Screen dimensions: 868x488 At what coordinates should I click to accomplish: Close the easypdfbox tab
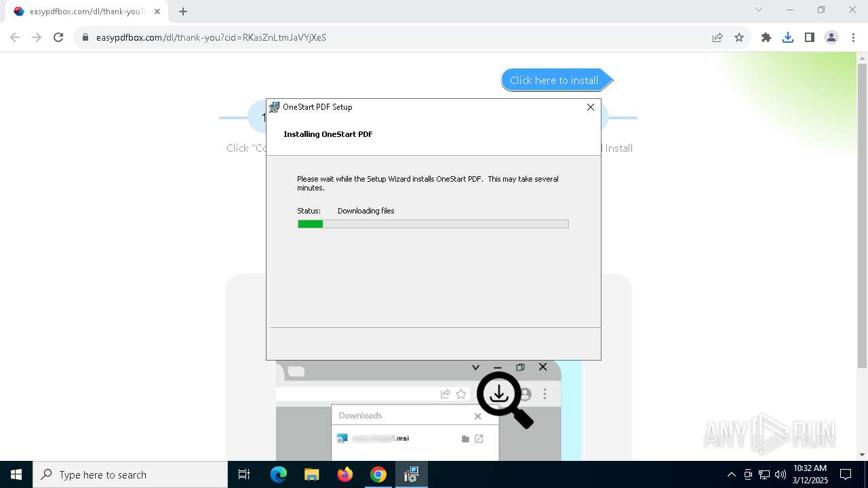tap(157, 11)
